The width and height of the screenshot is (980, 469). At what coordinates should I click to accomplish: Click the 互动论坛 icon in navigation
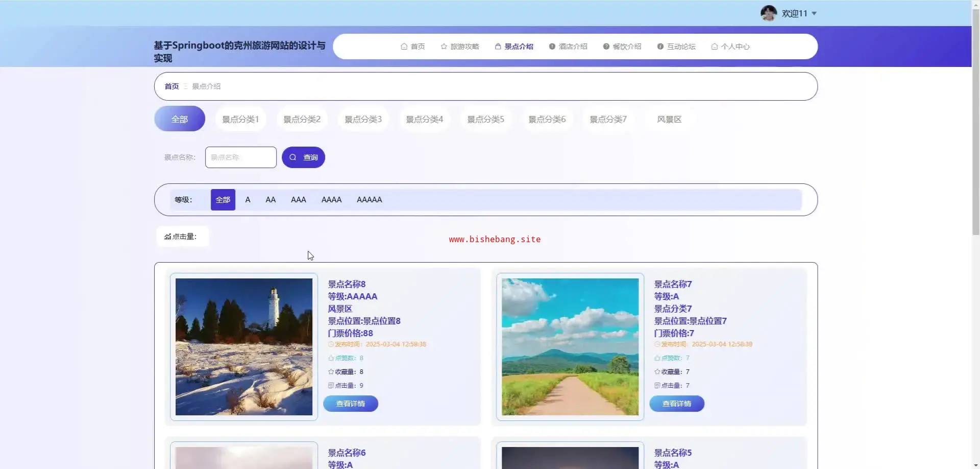click(x=660, y=46)
